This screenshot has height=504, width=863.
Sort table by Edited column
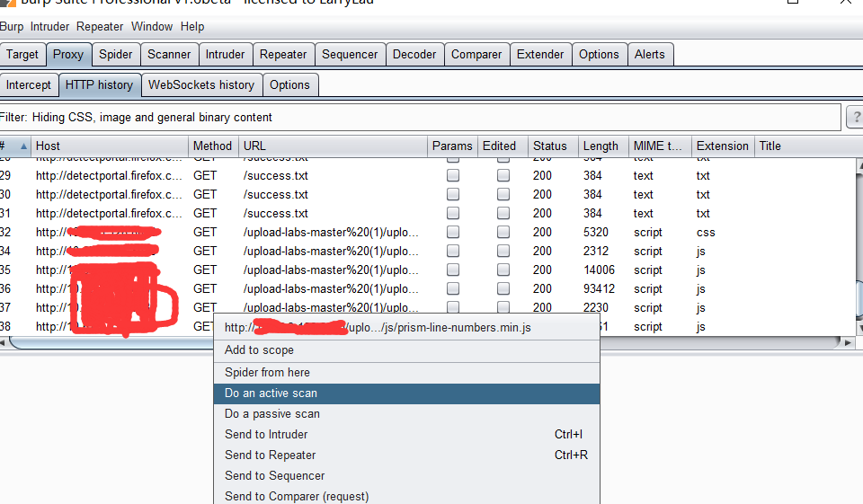coord(503,146)
